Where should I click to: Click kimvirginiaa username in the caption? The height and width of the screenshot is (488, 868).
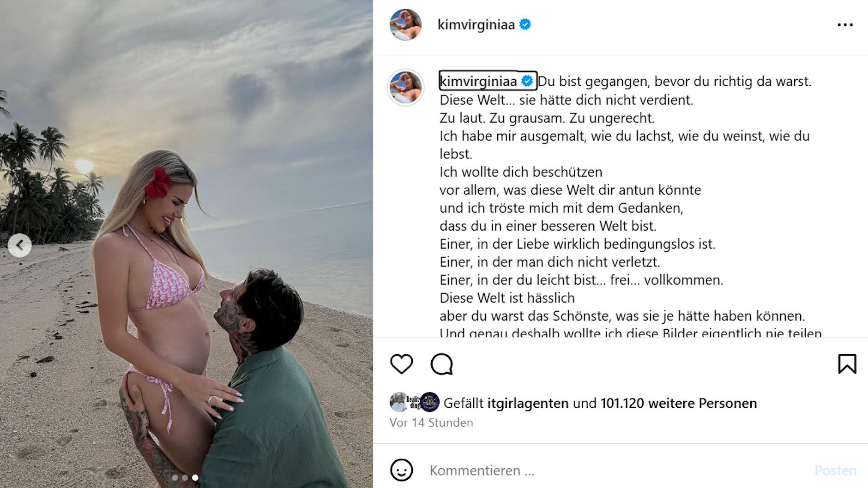(478, 81)
